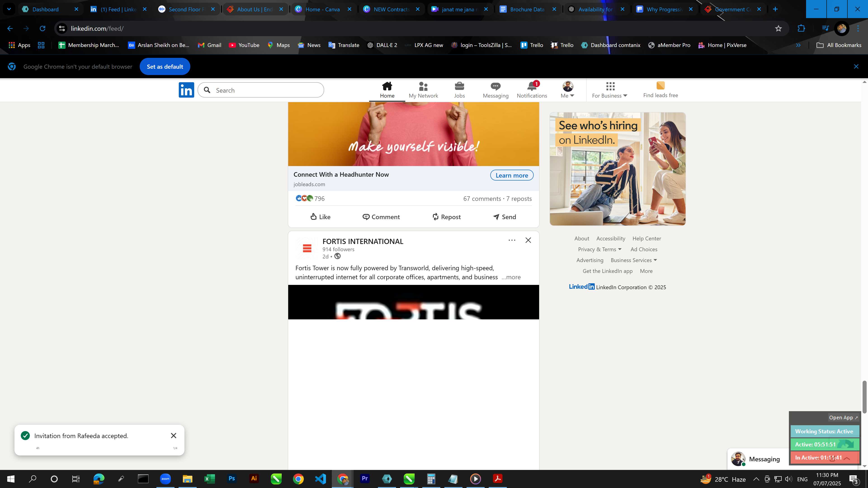868x488 pixels.
Task: View Notifications with red badge
Action: pyautogui.click(x=532, y=90)
